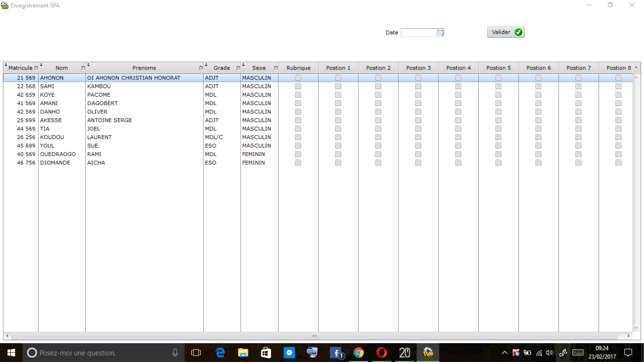
Task: Click the active WD application taskbar icon
Action: click(x=428, y=353)
